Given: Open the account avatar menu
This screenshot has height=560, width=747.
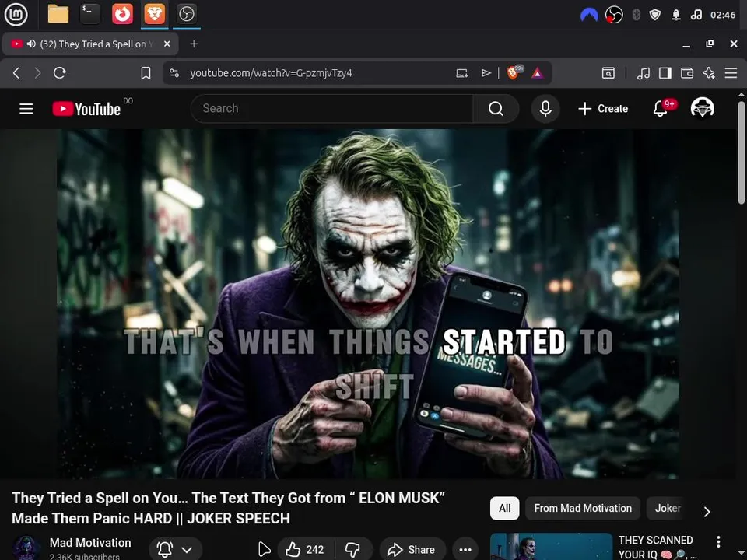Looking at the screenshot, I should pyautogui.click(x=702, y=108).
